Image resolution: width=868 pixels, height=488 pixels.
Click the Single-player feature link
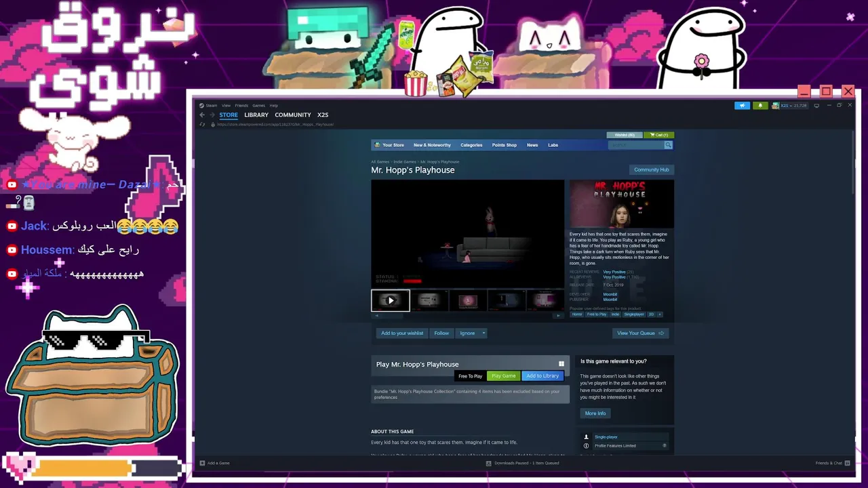(606, 437)
